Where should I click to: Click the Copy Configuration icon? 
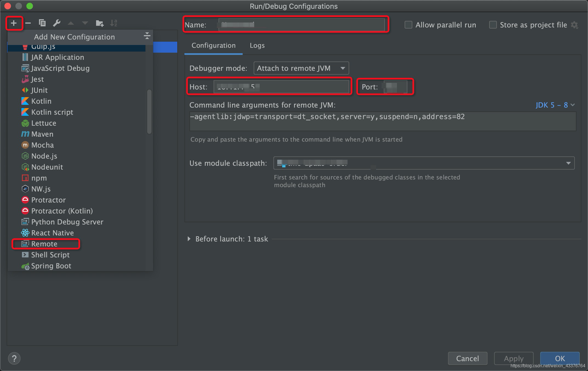(x=42, y=23)
